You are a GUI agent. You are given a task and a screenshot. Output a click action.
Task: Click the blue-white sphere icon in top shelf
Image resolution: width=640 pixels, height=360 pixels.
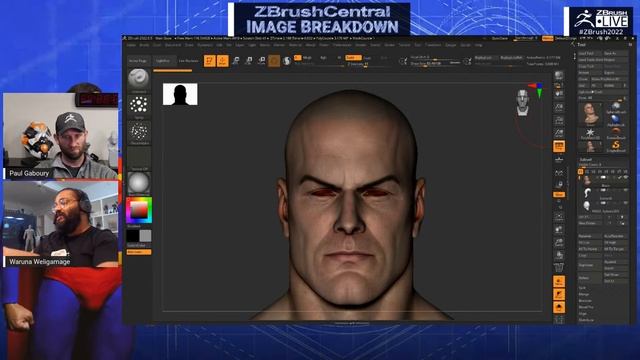287,61
